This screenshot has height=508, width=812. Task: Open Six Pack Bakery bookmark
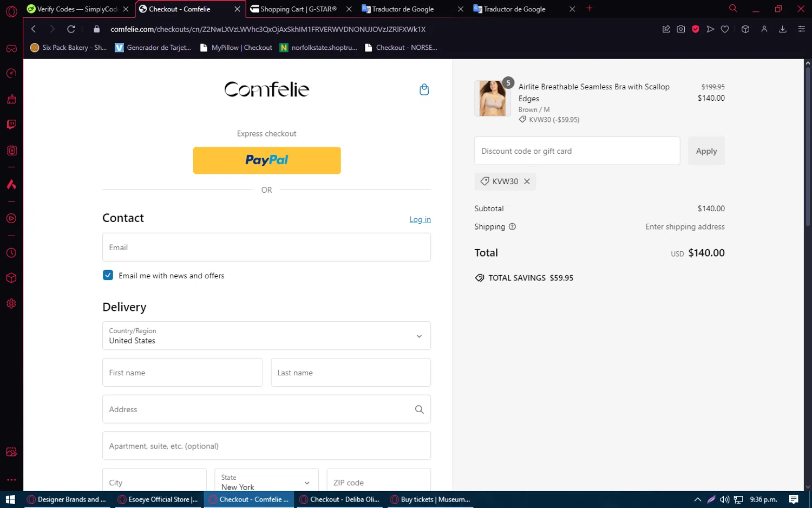tap(69, 48)
